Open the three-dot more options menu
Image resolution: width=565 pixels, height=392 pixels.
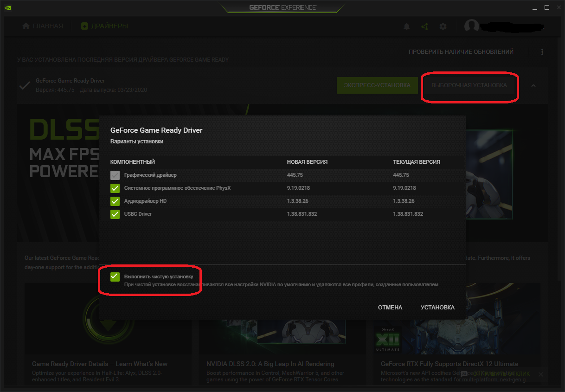[x=542, y=52]
